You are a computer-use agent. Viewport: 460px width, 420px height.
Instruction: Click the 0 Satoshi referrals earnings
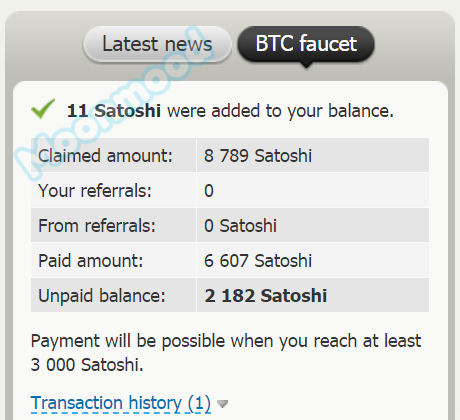(x=240, y=226)
